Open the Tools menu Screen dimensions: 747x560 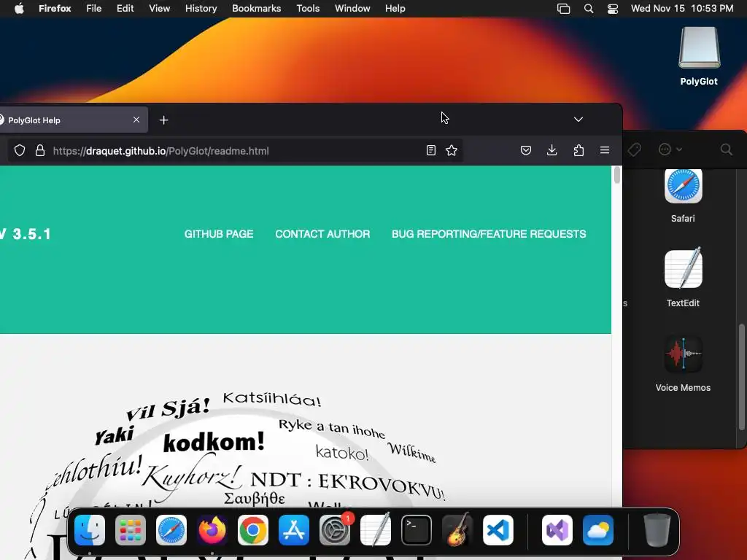click(x=308, y=9)
